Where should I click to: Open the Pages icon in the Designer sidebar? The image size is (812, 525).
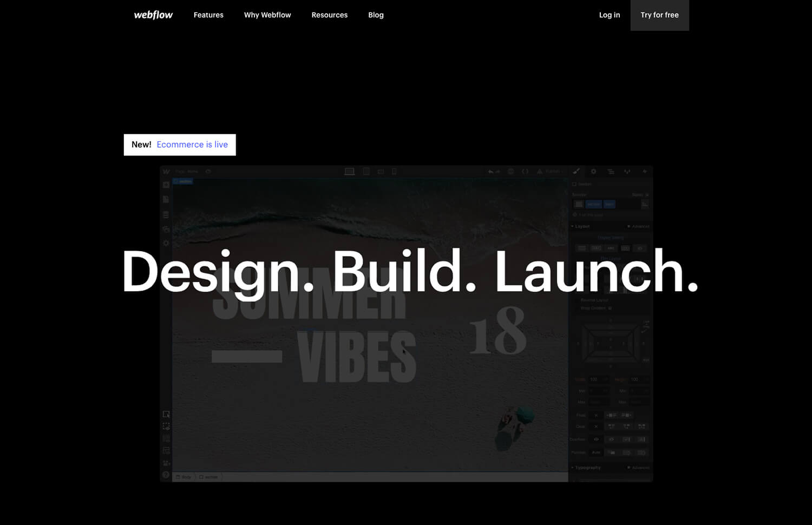166,200
